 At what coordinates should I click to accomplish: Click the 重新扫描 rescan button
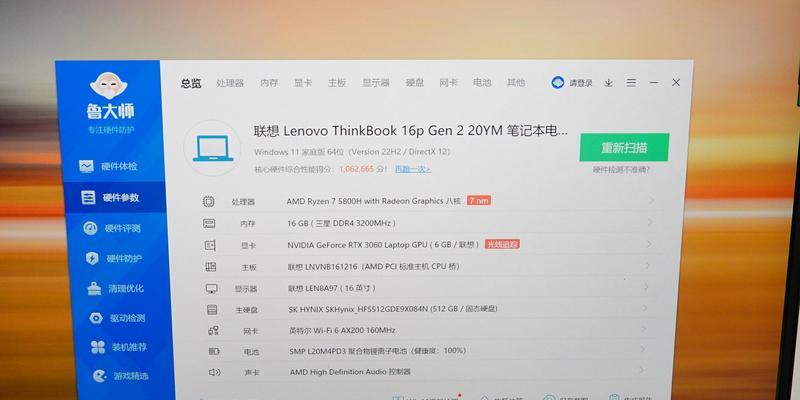pyautogui.click(x=624, y=148)
